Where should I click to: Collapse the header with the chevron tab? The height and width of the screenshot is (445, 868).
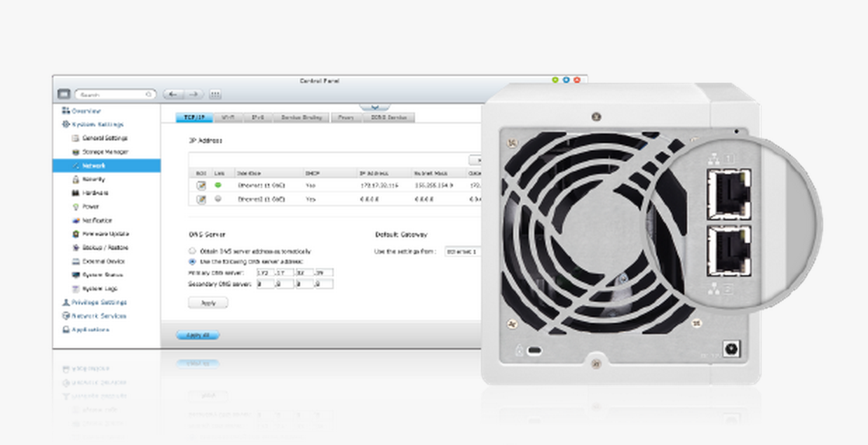coord(375,107)
